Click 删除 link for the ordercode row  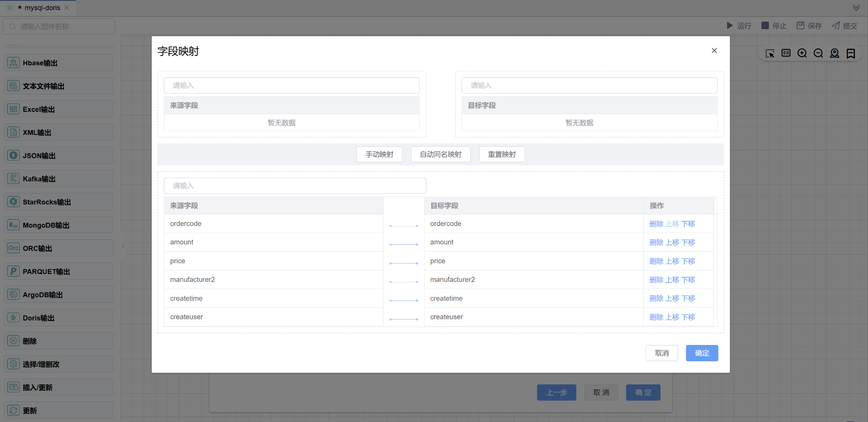[x=656, y=224]
